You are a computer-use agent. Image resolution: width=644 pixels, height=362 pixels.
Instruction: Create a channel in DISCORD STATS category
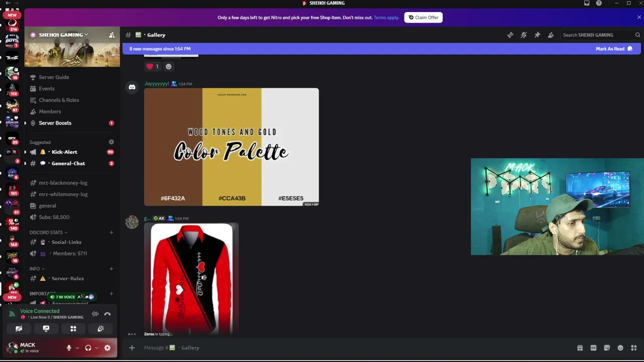click(x=111, y=232)
